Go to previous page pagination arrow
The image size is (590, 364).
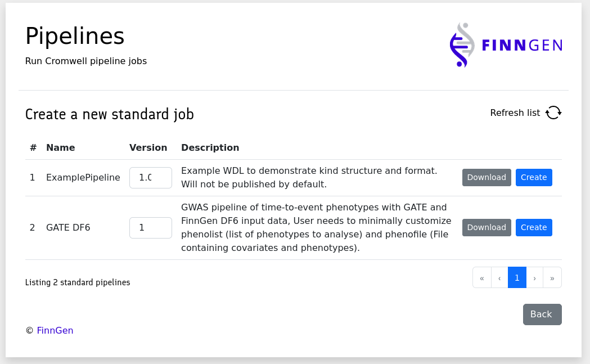coord(499,277)
